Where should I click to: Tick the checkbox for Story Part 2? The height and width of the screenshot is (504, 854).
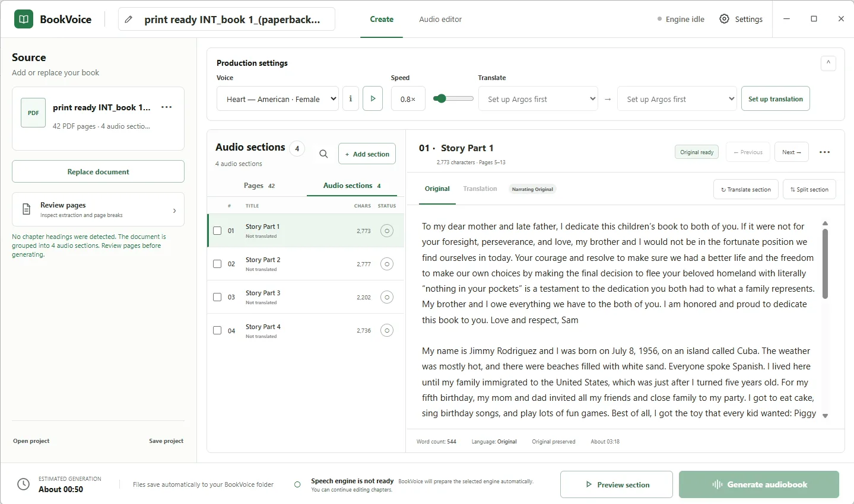click(217, 264)
